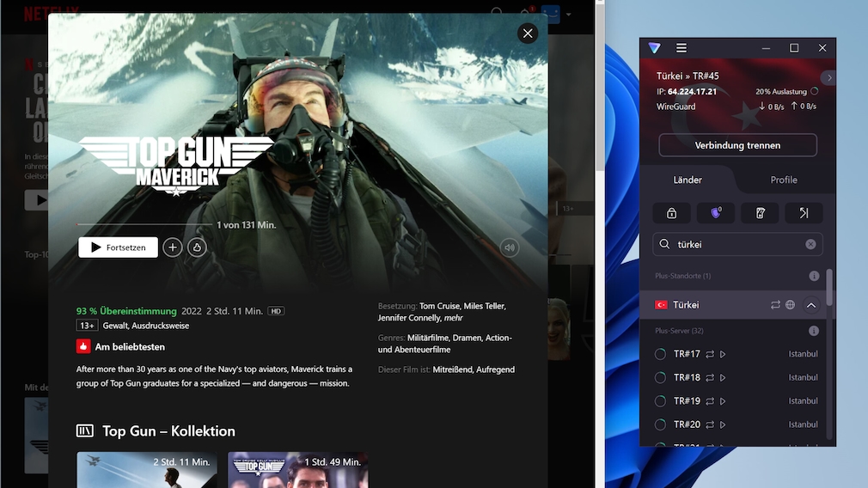Viewport: 868px width, 488px height.
Task: Open Jennifer Connelly cast link
Action: [x=410, y=318]
